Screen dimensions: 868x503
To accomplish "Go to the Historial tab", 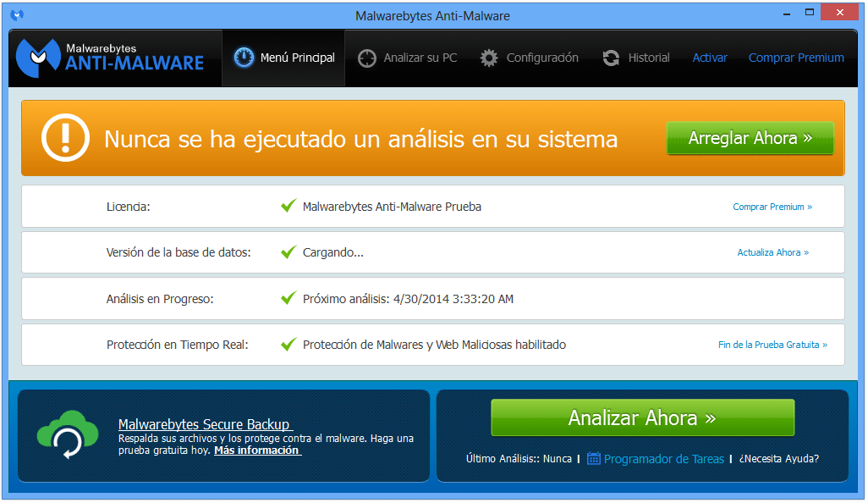I will click(x=636, y=58).
